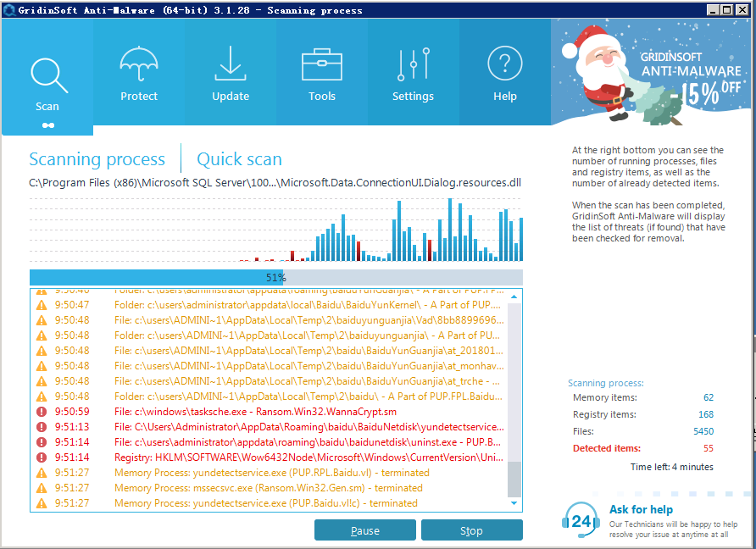This screenshot has height=549, width=756.
Task: Open the Update download-arrow icon
Action: pyautogui.click(x=231, y=64)
